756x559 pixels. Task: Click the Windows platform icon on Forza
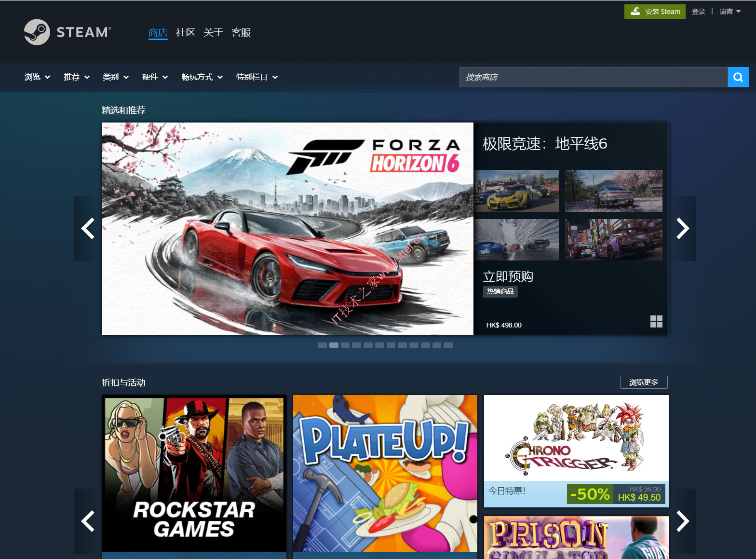coord(656,322)
